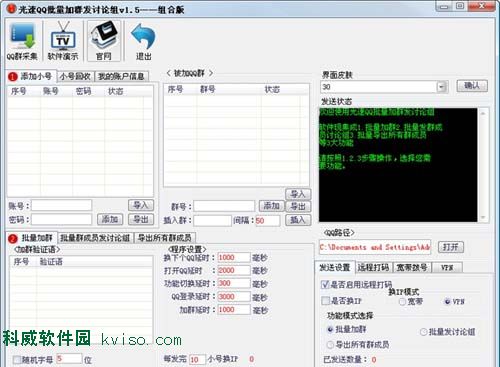This screenshot has height=367, width=500.
Task: Switch to 批量群成员发讨论组 tab
Action: tap(95, 238)
